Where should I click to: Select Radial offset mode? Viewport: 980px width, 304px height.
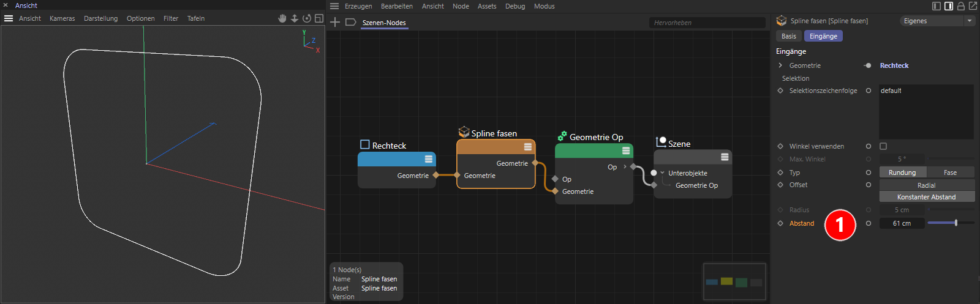pyautogui.click(x=926, y=185)
